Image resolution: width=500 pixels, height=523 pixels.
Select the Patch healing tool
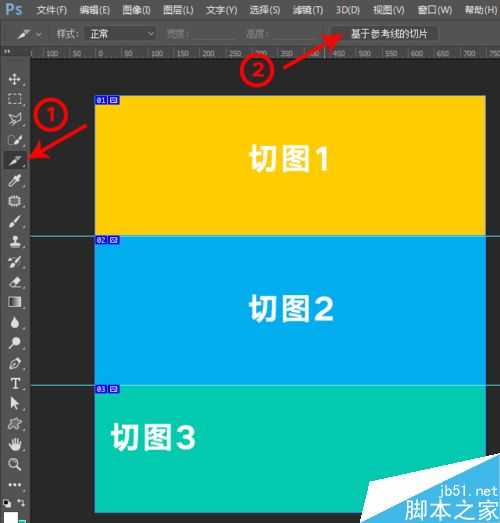pyautogui.click(x=14, y=201)
